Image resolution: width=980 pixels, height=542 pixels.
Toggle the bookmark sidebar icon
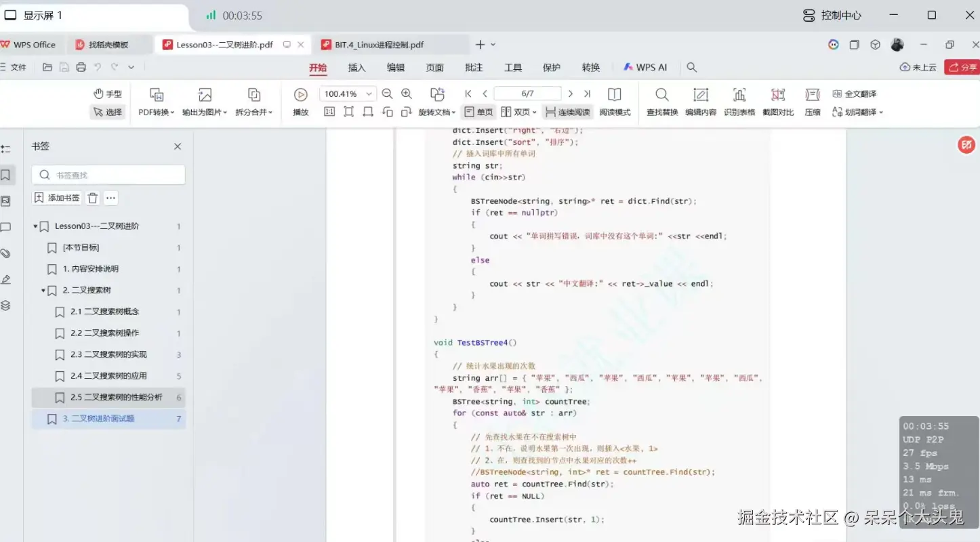click(6, 175)
